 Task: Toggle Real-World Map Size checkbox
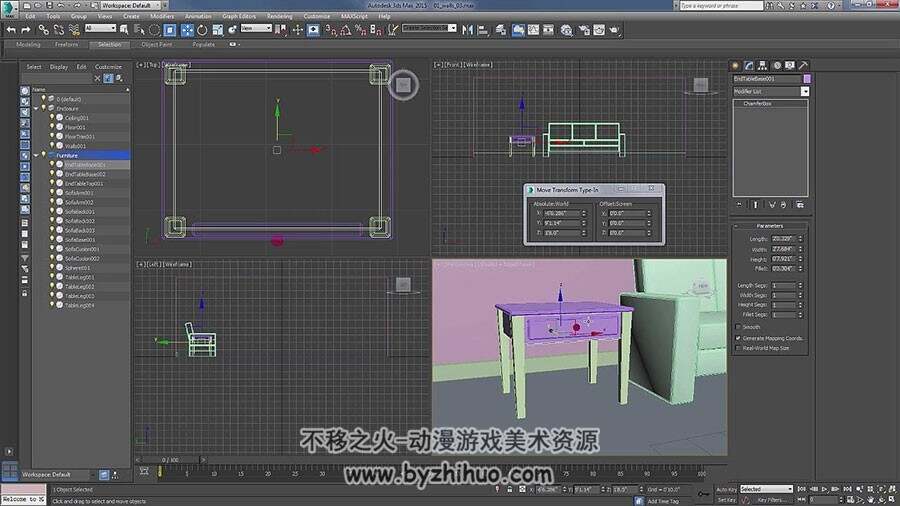point(738,348)
